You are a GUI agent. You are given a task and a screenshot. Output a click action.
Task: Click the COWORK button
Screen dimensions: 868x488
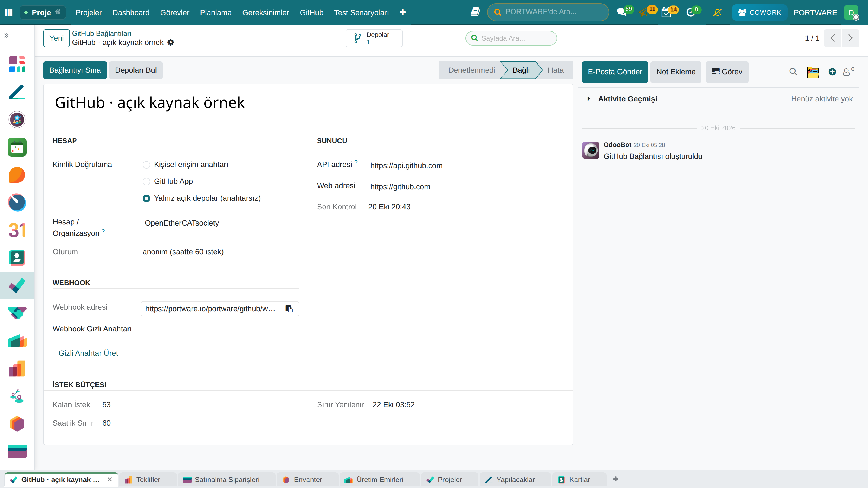tap(759, 12)
